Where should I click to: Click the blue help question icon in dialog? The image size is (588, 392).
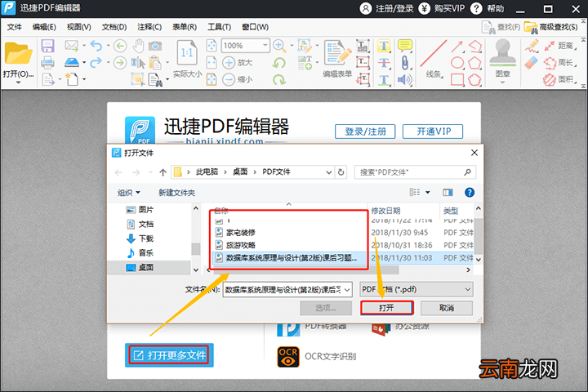coord(469,193)
